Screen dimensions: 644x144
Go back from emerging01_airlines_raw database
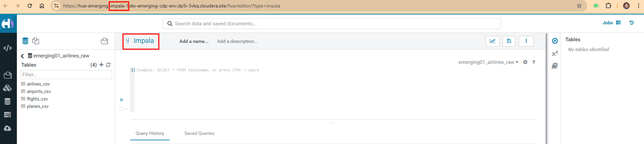[x=22, y=56]
